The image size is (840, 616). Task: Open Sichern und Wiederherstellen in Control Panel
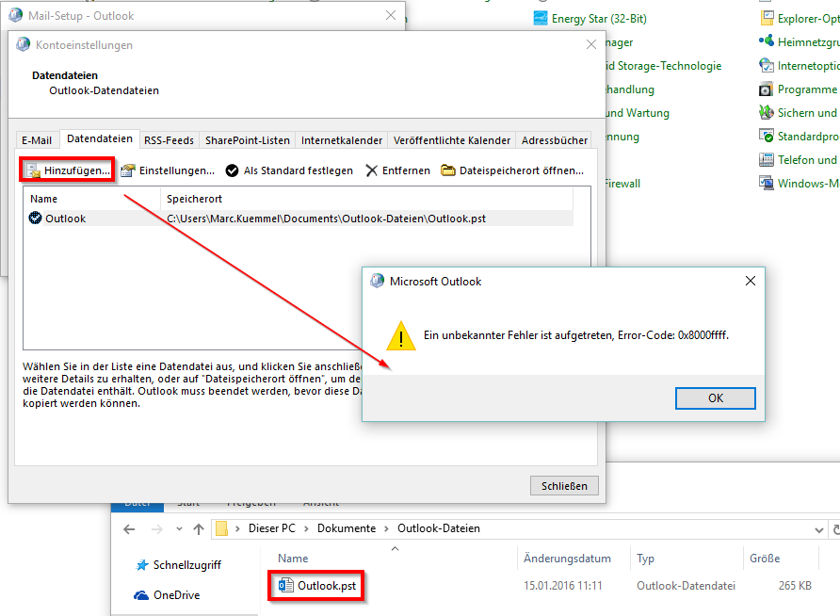click(808, 112)
